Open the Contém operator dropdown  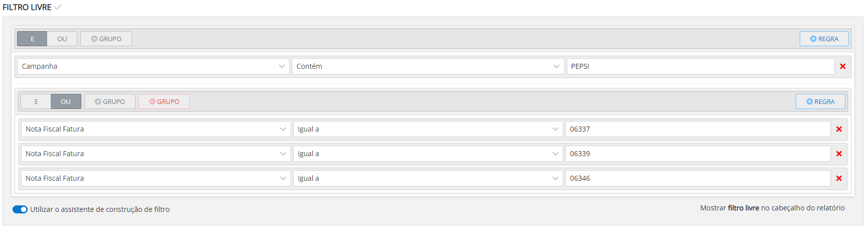click(428, 66)
